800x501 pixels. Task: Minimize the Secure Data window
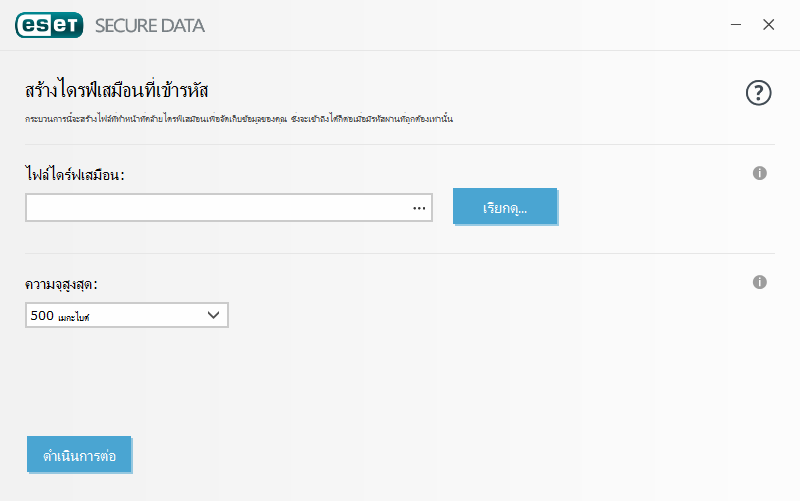click(736, 24)
